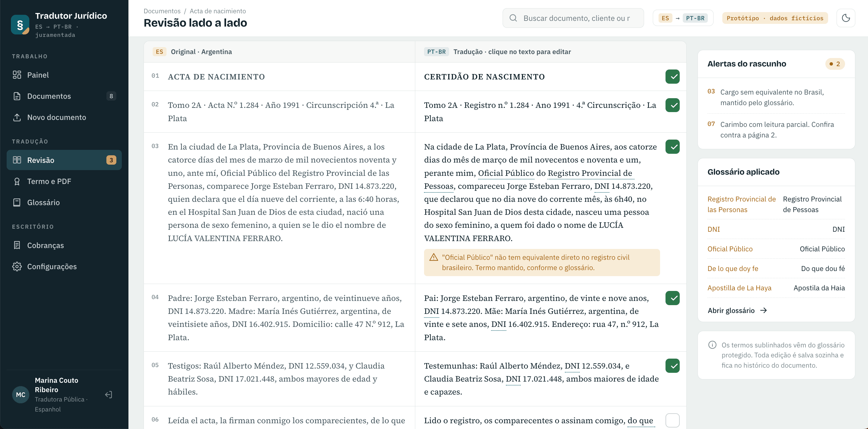Click the alerts count badge showing 2
868x429 pixels.
point(835,64)
